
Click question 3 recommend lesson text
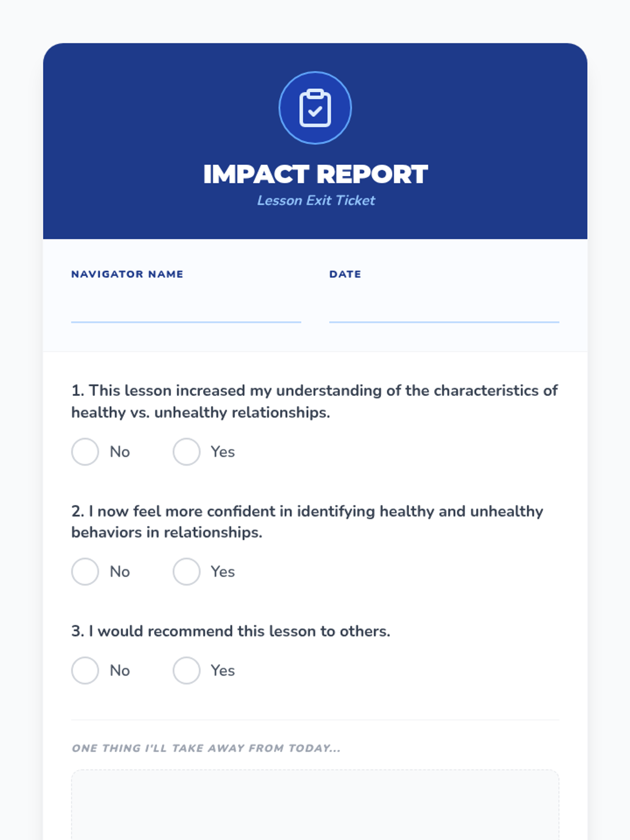[231, 631]
